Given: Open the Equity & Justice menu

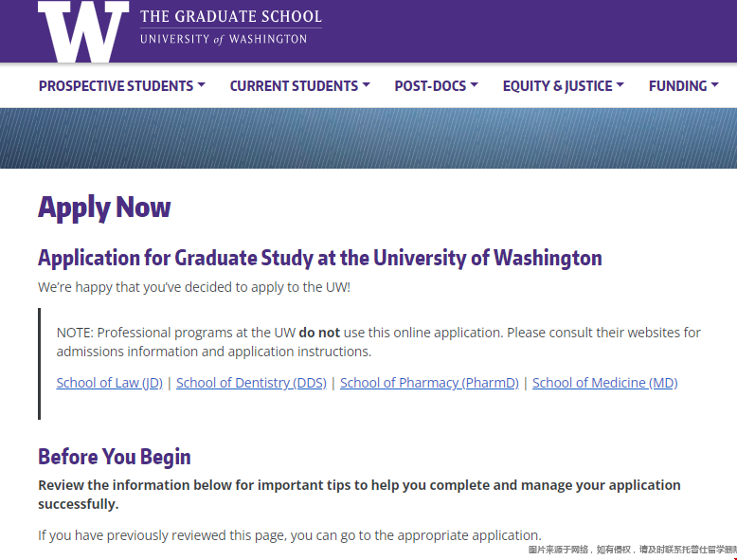Looking at the screenshot, I should point(557,86).
